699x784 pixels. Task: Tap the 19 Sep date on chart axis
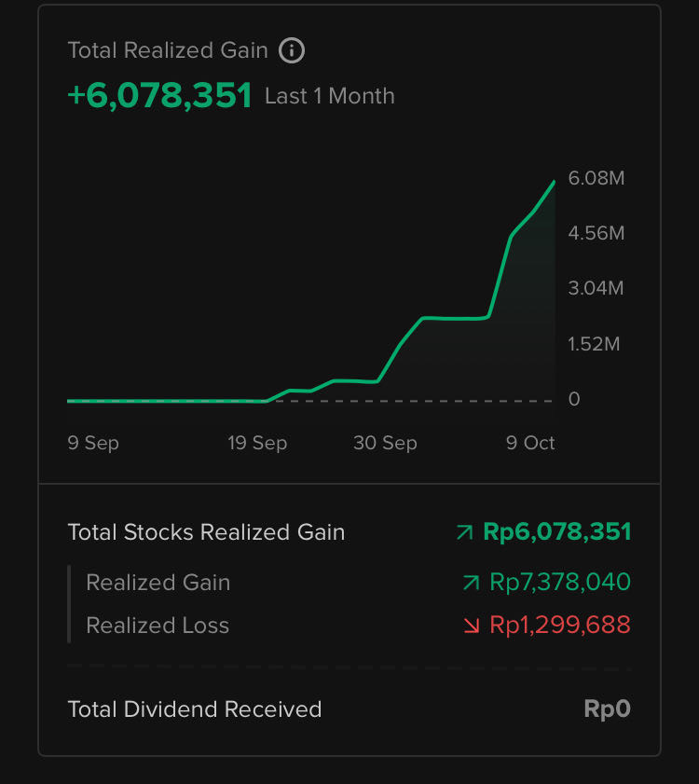257,443
